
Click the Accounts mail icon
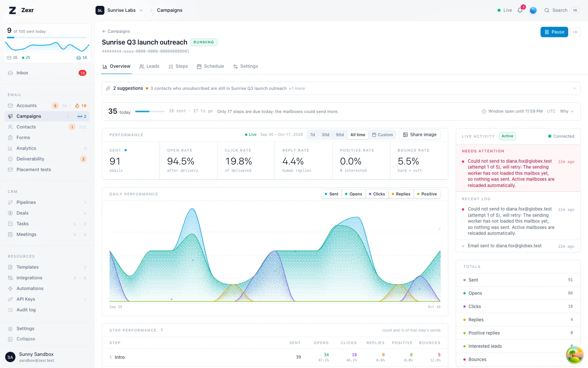[x=10, y=106]
